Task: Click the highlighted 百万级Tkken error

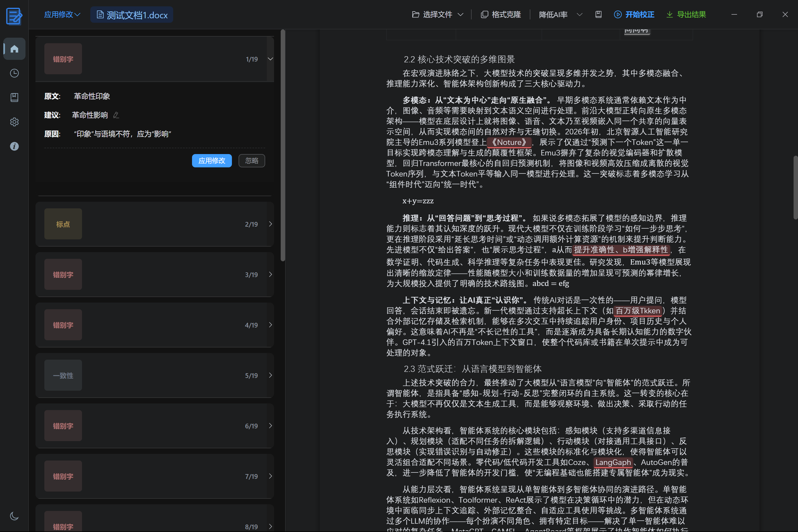Action: (x=638, y=311)
